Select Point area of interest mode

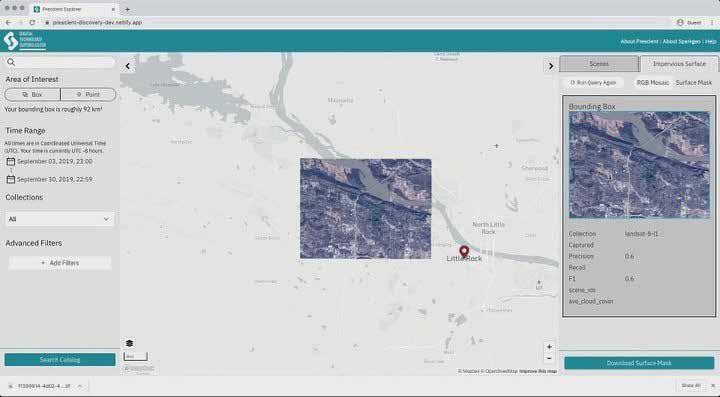88,95
